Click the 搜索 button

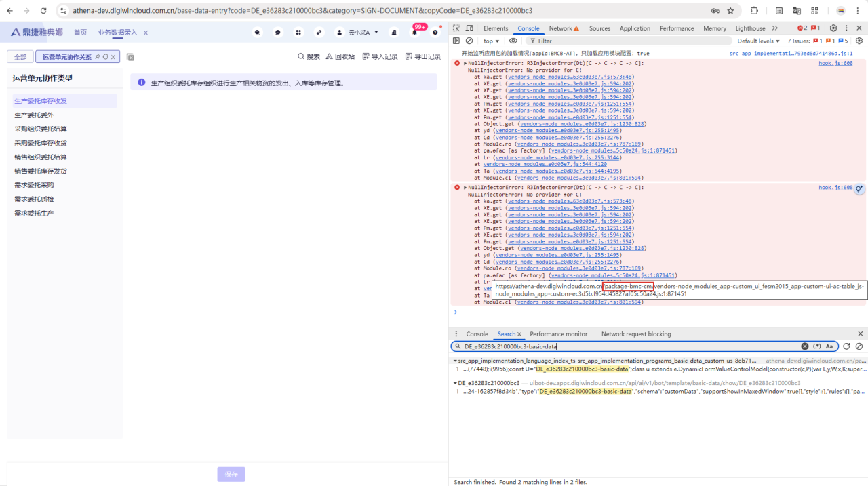[309, 57]
